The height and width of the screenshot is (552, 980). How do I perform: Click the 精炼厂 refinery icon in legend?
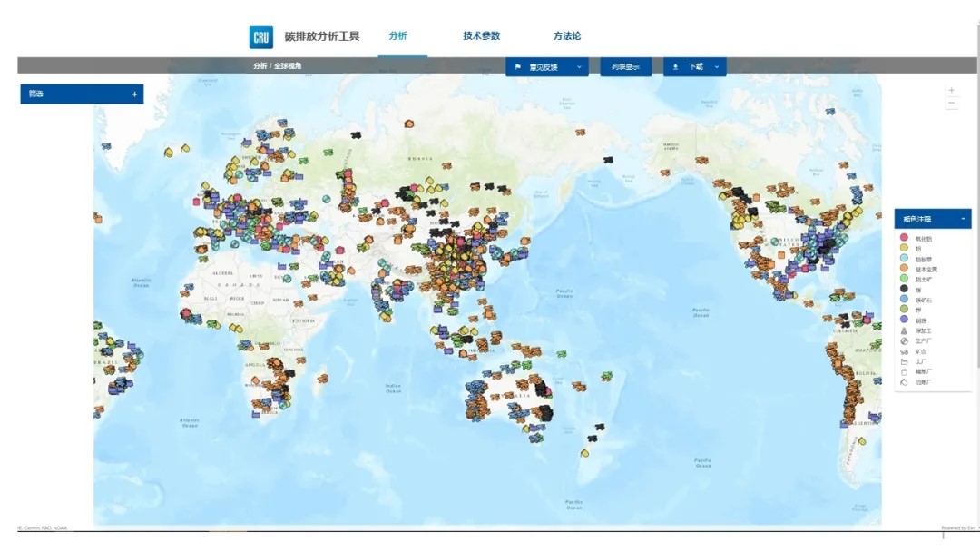(x=904, y=372)
